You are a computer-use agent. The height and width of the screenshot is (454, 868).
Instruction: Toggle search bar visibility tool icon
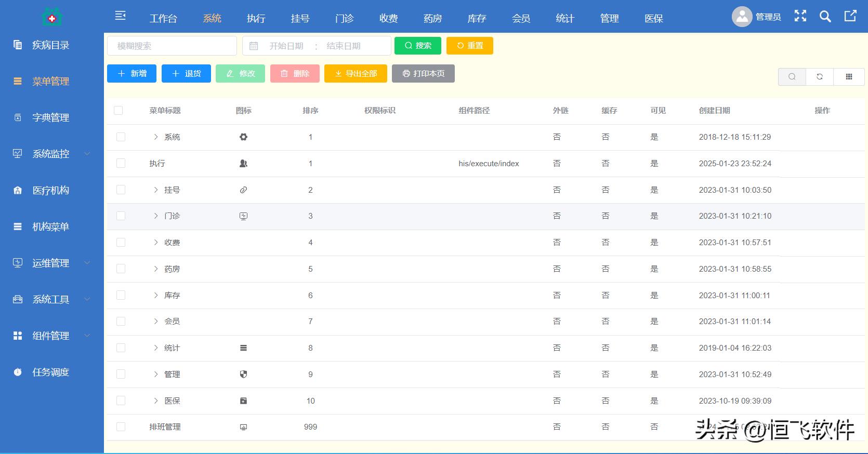pos(792,76)
